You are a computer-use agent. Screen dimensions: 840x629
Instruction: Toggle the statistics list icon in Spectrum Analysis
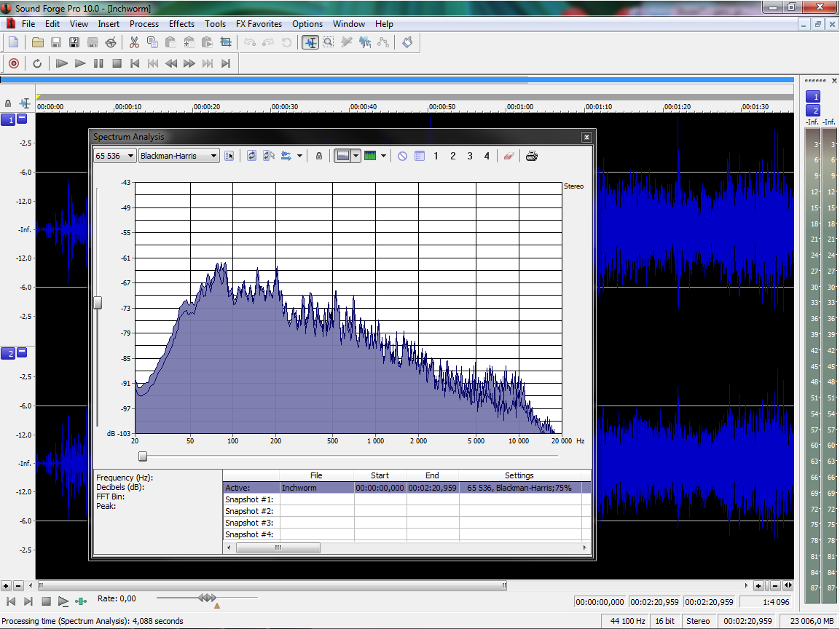(x=420, y=156)
